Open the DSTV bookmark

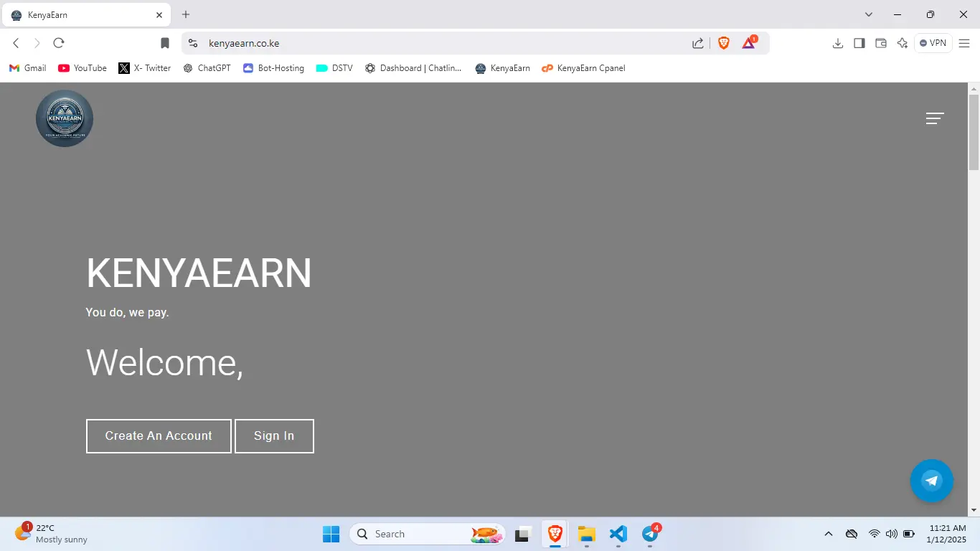pyautogui.click(x=334, y=68)
